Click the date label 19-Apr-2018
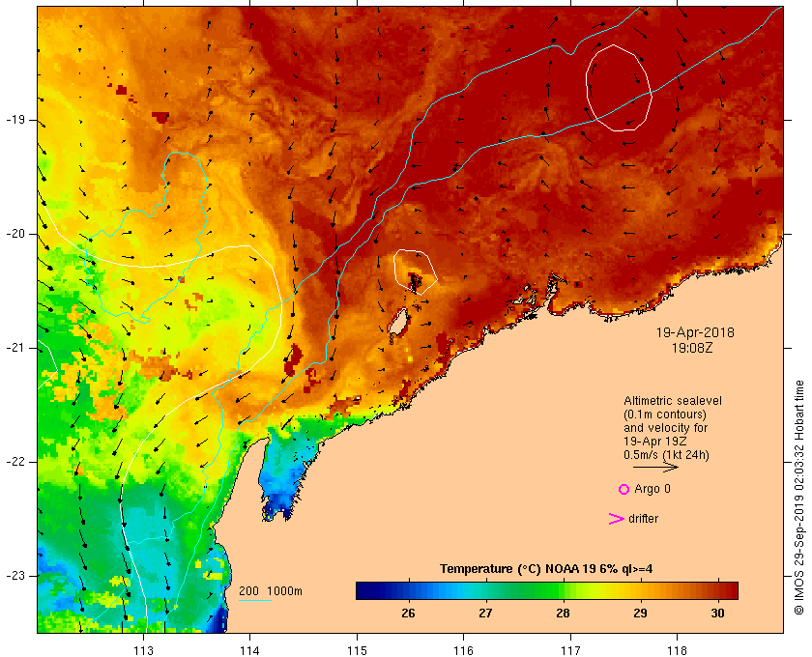812x657 pixels. click(695, 332)
